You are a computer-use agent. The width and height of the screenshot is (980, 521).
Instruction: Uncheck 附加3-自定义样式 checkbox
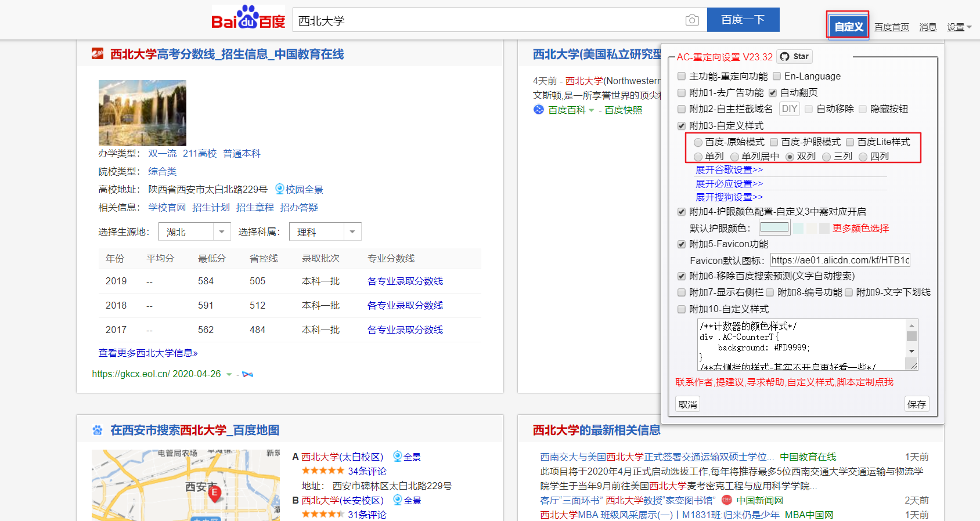682,125
